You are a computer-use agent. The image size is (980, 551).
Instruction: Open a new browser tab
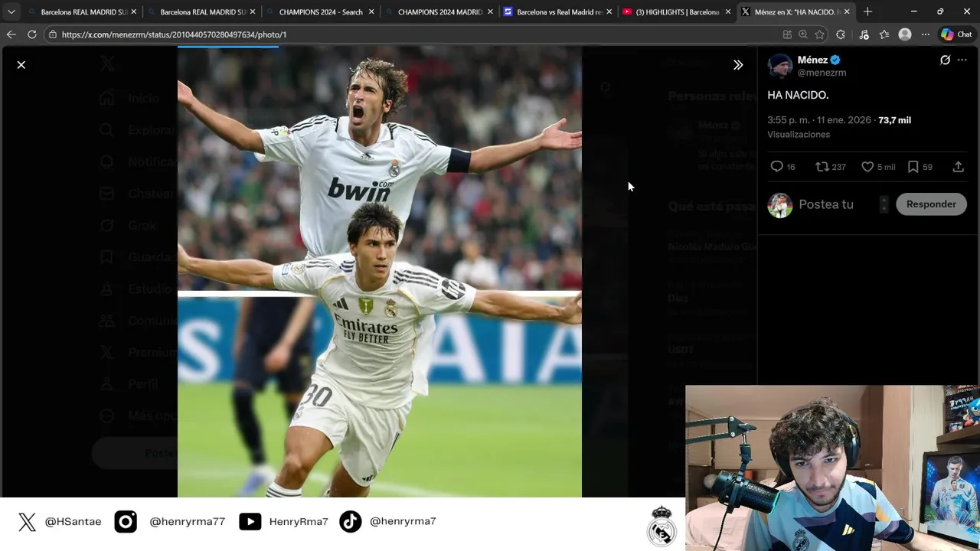coord(867,11)
